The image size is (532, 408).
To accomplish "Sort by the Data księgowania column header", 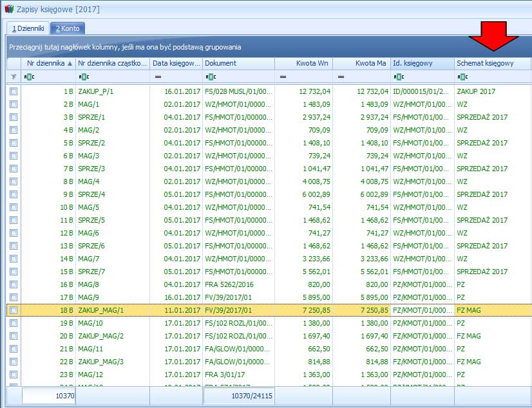I will tap(176, 63).
